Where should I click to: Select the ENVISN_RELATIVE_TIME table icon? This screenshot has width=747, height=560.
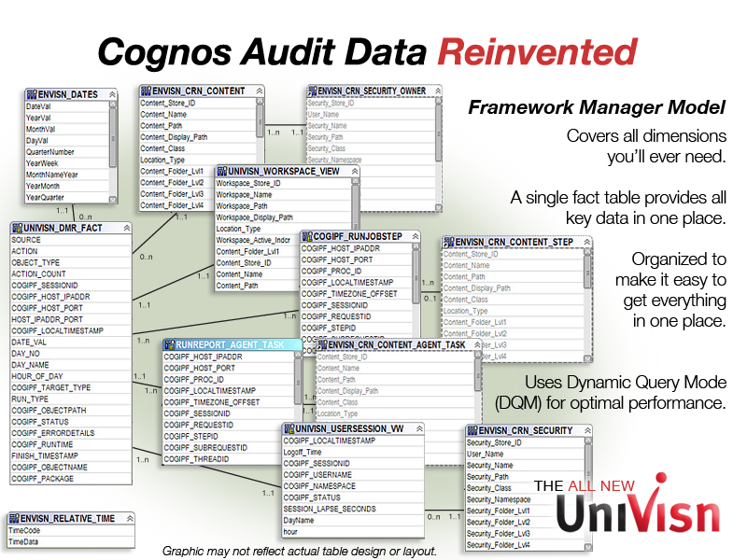coord(15,518)
